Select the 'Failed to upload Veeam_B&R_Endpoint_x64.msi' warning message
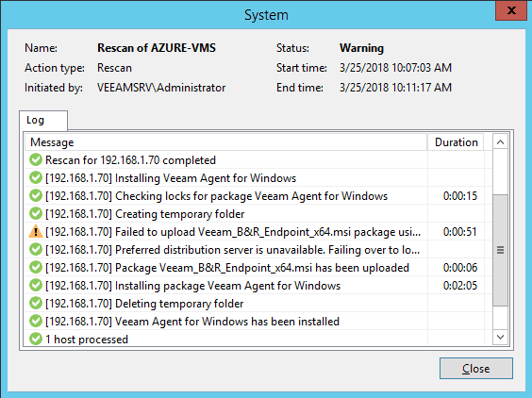This screenshot has height=398, width=532. point(233,232)
